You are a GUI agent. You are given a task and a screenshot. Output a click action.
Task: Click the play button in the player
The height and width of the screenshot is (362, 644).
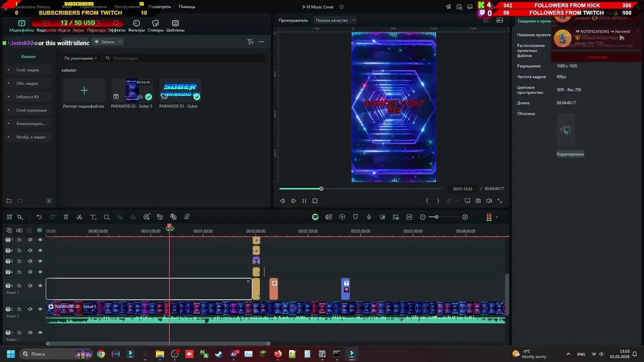coord(293,201)
